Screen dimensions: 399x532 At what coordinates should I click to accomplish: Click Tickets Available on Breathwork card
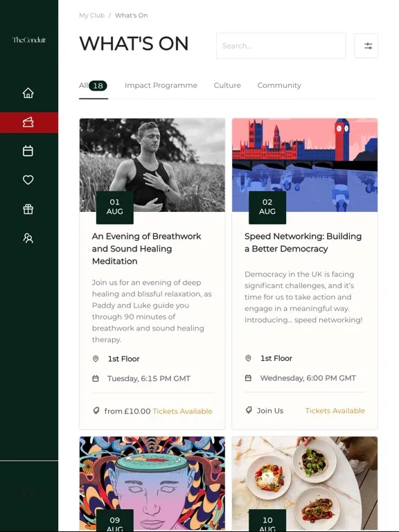[183, 411]
